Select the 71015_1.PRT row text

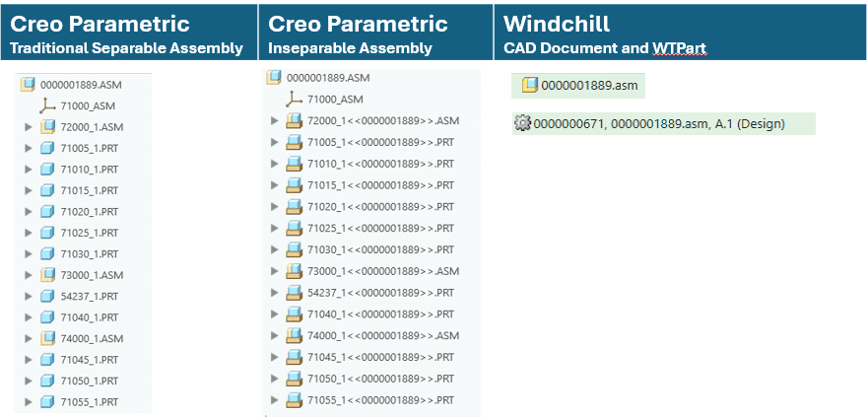90,190
